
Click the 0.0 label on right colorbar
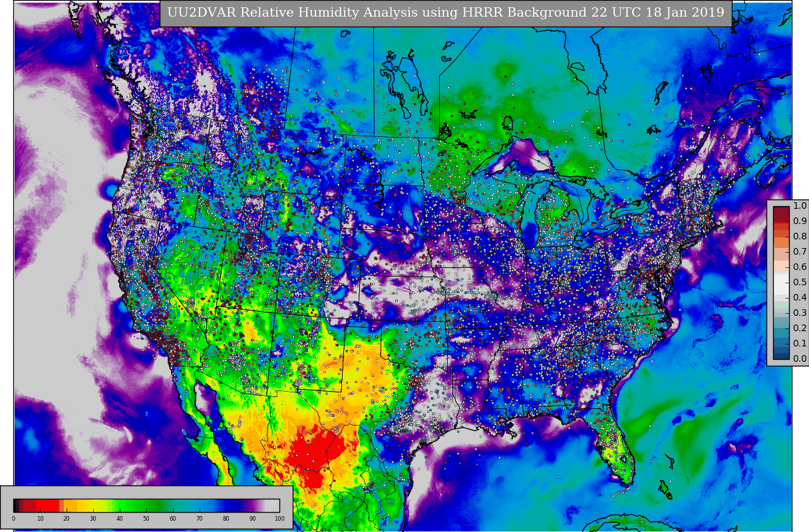pos(800,359)
